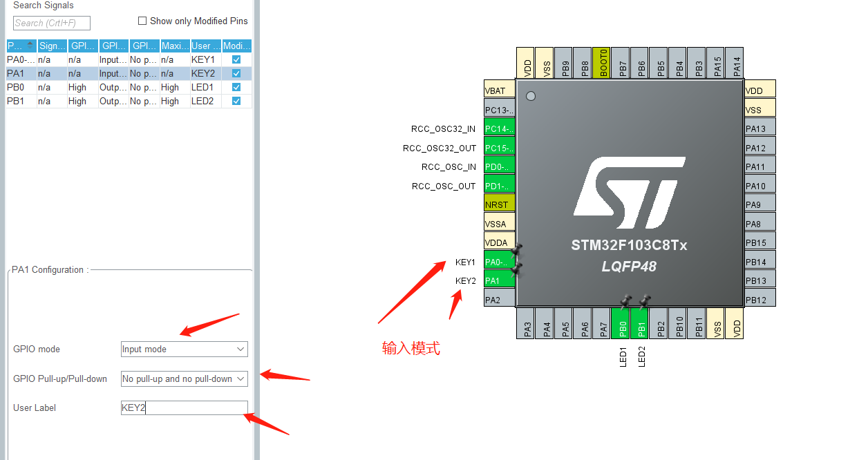Image resolution: width=868 pixels, height=460 pixels.
Task: Click the VBAT pin
Action: tap(500, 90)
